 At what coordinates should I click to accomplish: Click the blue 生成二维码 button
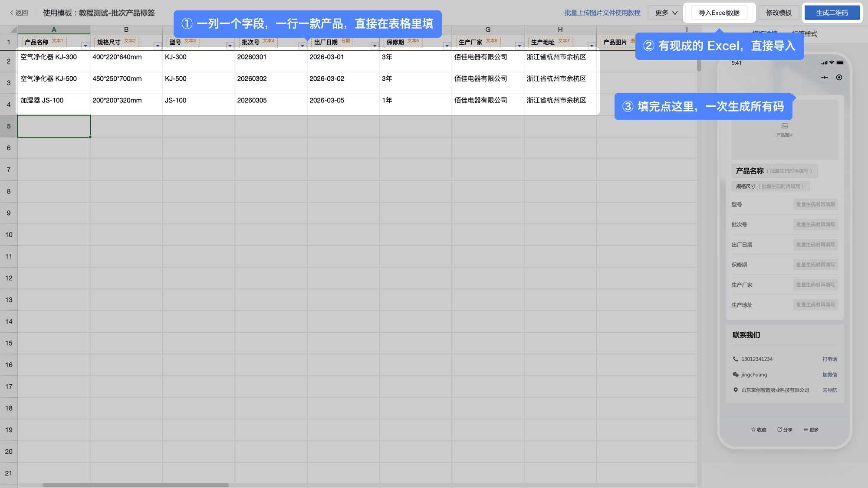pyautogui.click(x=832, y=13)
